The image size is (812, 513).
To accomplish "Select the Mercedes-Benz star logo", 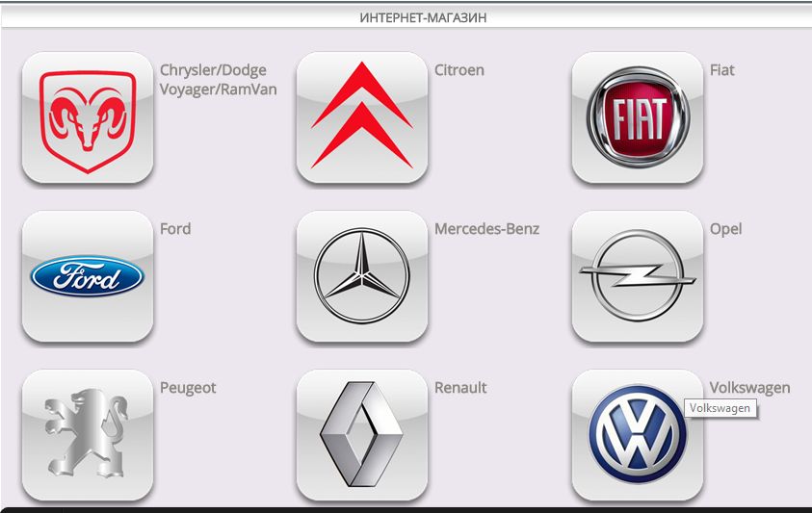I will point(362,276).
